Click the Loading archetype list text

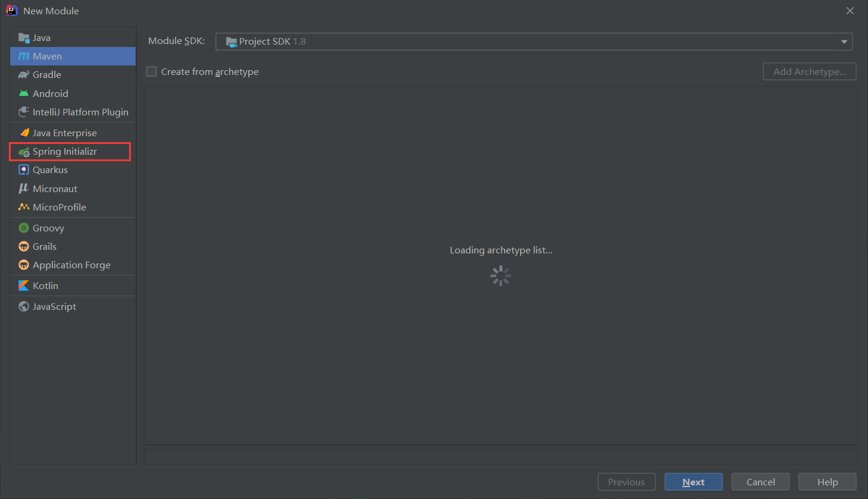click(501, 250)
